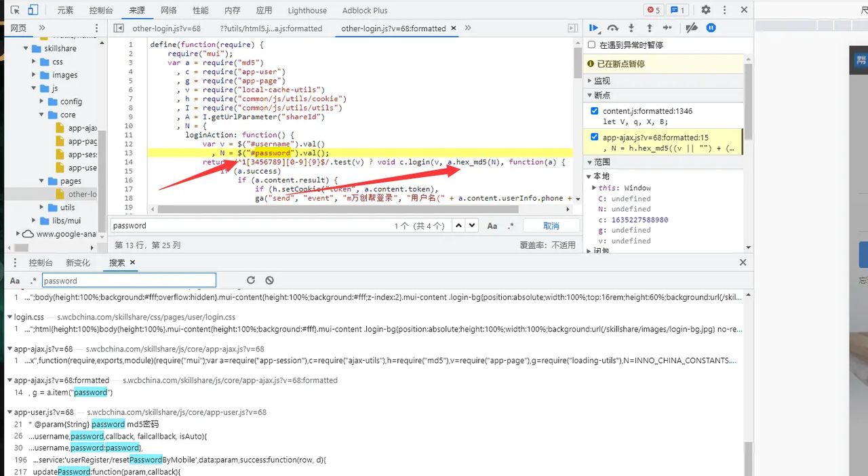Disable the app-ajax.js?v=68:formatted:15 breakpoint
This screenshot has height=476, width=868.
pos(595,138)
